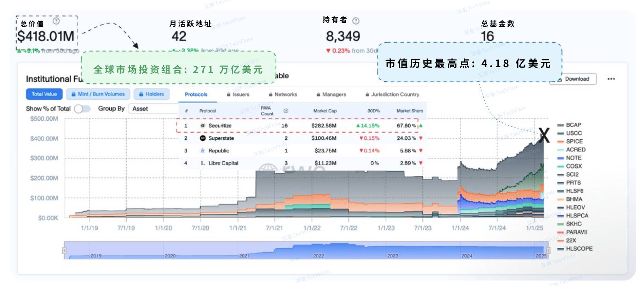Hide PARAVII series via legend
Screen dimensions: 644x286
[x=572, y=232]
